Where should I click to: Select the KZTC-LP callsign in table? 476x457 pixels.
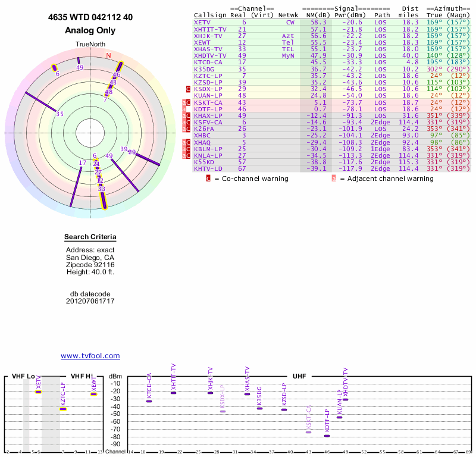(208, 76)
